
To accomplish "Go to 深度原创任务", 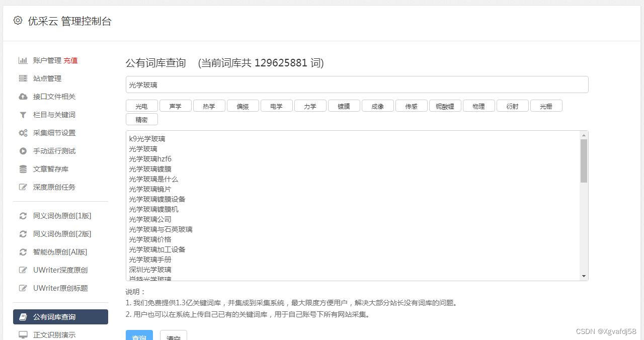I will (54, 187).
